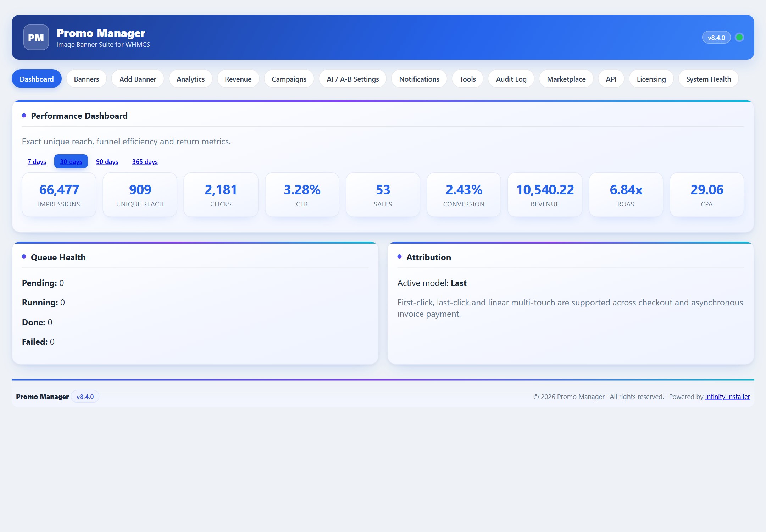This screenshot has width=766, height=532.
Task: Open the Infinity Installer link
Action: [727, 397]
